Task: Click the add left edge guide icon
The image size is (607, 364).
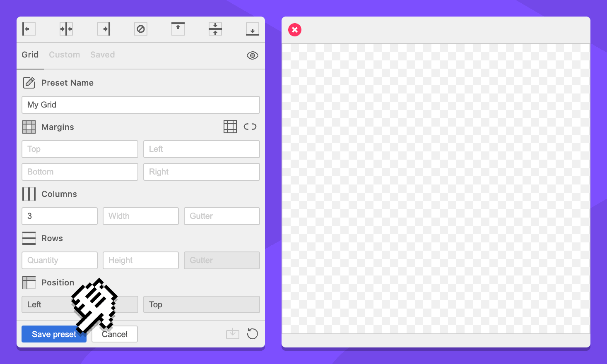Action: [x=29, y=29]
